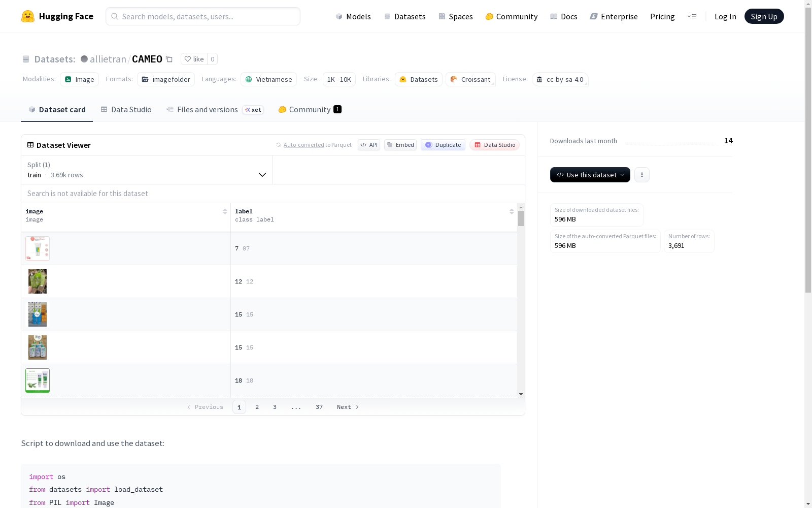
Task: Switch to the Community tab
Action: tap(310, 109)
